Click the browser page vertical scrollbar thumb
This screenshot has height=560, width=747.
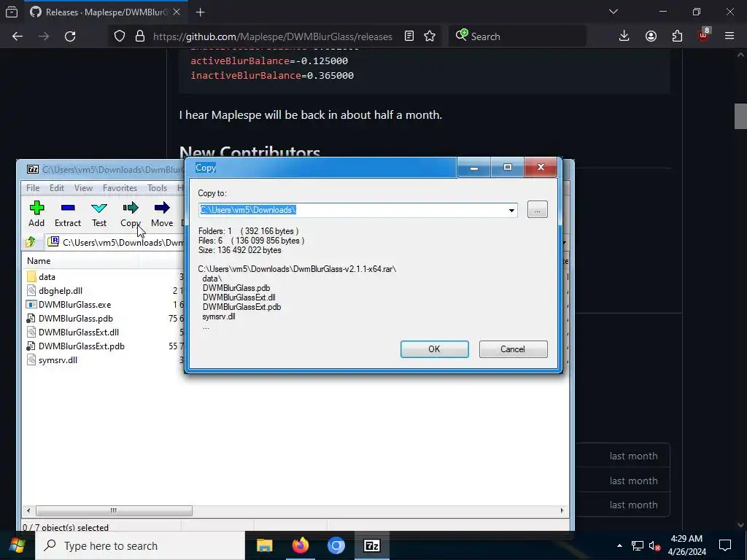740,116
